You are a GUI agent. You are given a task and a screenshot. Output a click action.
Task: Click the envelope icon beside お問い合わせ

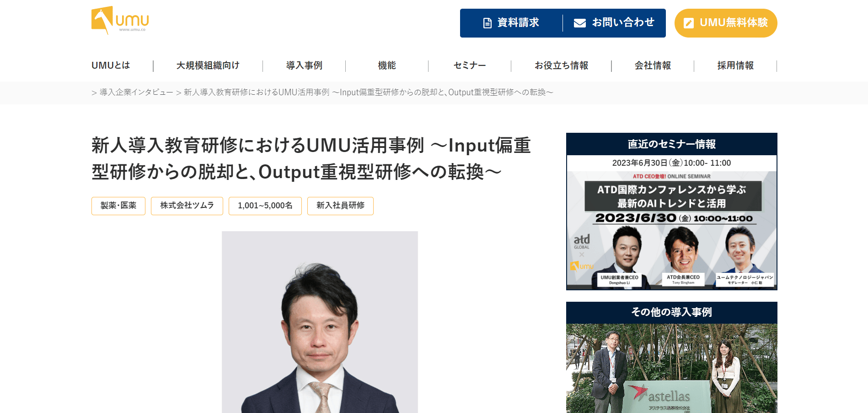pos(580,23)
